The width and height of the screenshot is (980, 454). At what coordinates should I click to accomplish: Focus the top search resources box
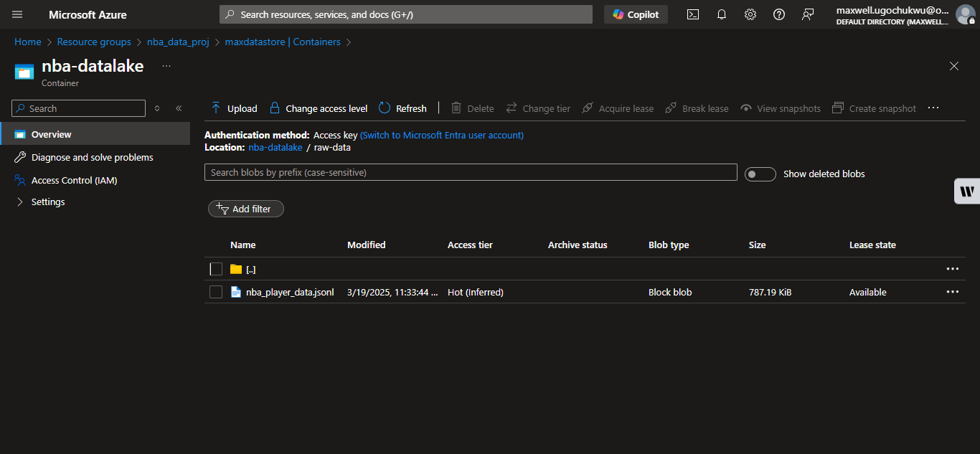pos(406,14)
